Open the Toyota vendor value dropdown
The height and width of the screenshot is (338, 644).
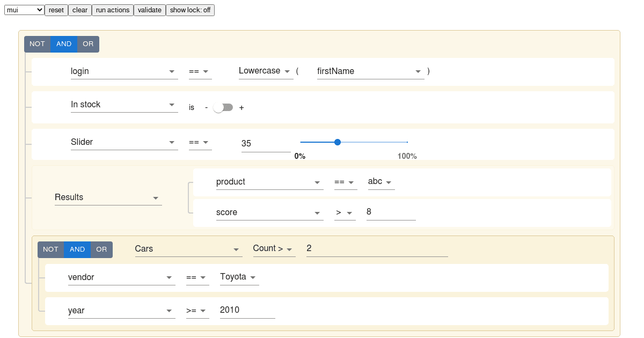[239, 277]
